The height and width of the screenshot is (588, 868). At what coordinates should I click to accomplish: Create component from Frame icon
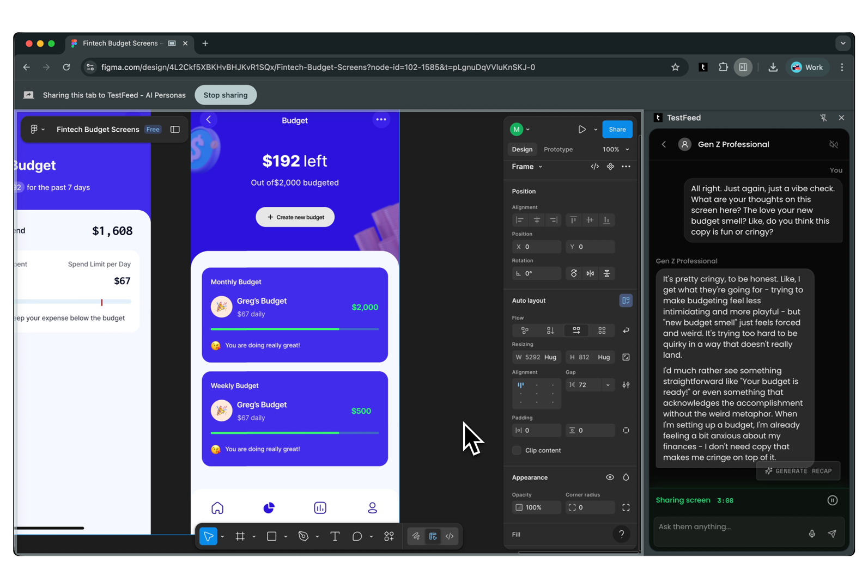[610, 167]
